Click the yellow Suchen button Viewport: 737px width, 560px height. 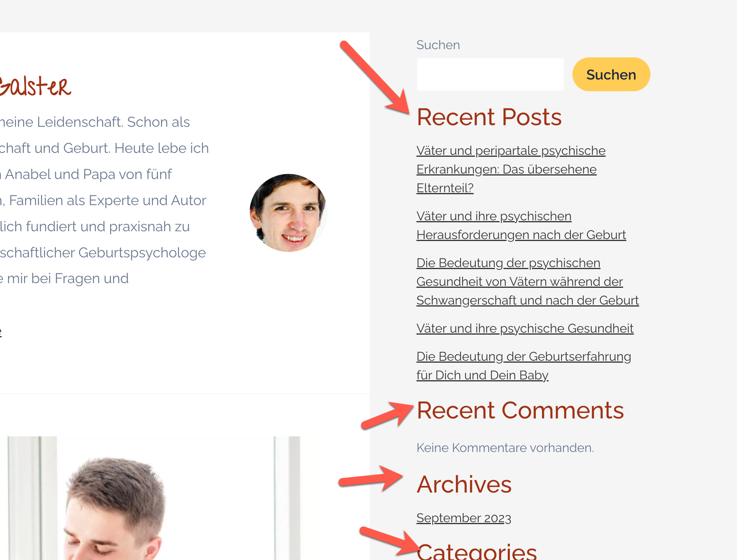(x=611, y=74)
